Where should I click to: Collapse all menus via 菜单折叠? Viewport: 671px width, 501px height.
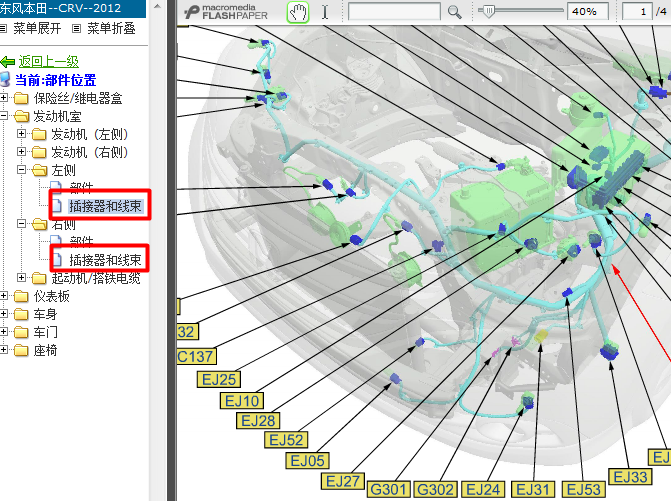pyautogui.click(x=111, y=29)
